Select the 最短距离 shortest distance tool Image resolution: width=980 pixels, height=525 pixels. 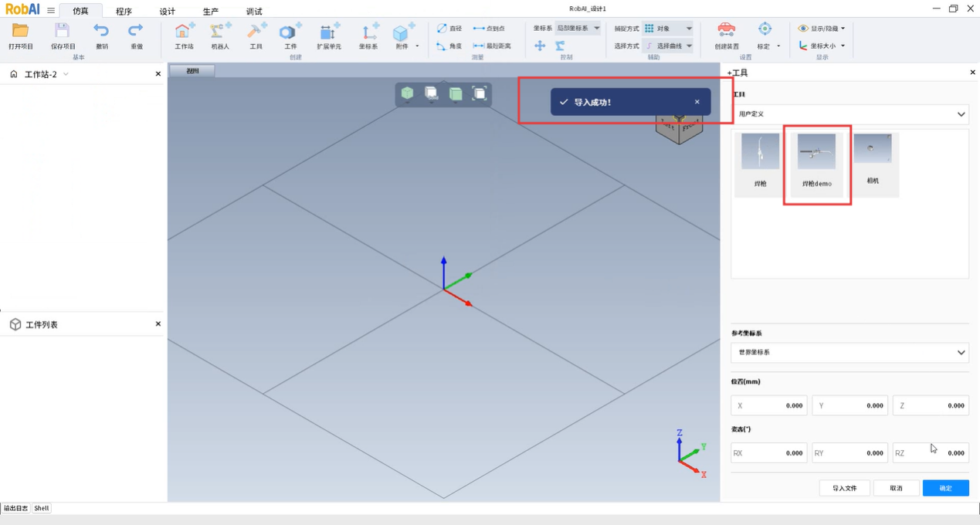[x=492, y=46]
